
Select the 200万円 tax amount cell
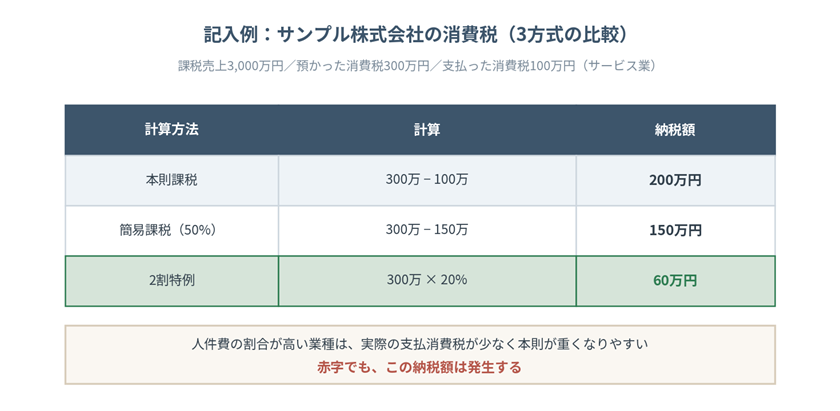[x=675, y=180]
